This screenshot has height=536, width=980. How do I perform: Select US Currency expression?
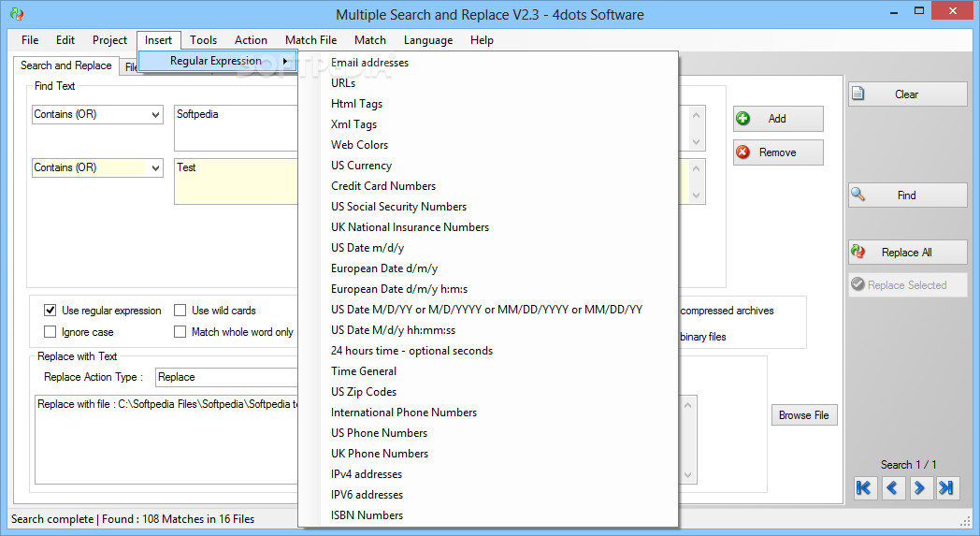click(x=488, y=166)
